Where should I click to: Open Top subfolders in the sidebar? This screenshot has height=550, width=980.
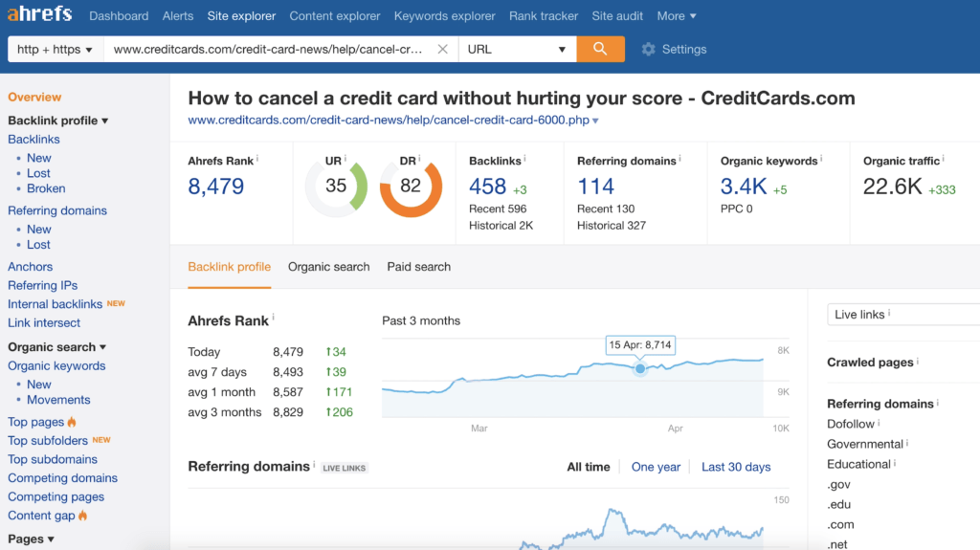48,441
